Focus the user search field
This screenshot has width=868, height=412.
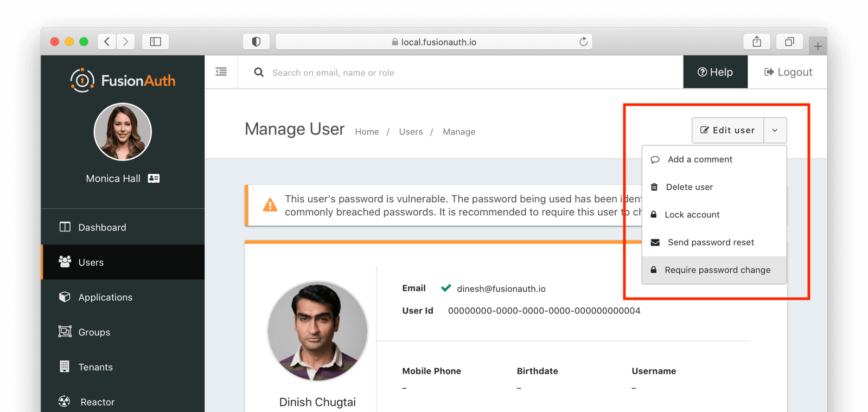pos(461,73)
